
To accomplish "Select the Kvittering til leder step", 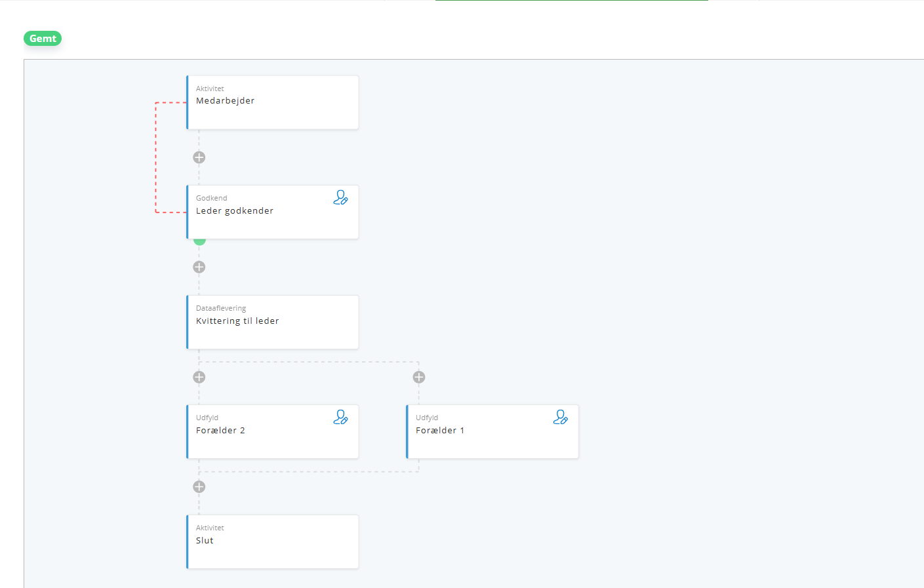I will click(x=272, y=322).
